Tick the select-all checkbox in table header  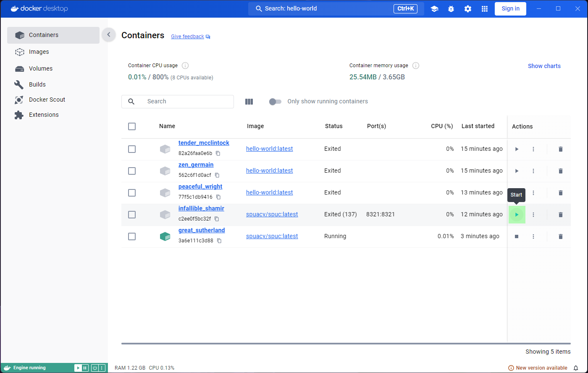click(x=132, y=126)
